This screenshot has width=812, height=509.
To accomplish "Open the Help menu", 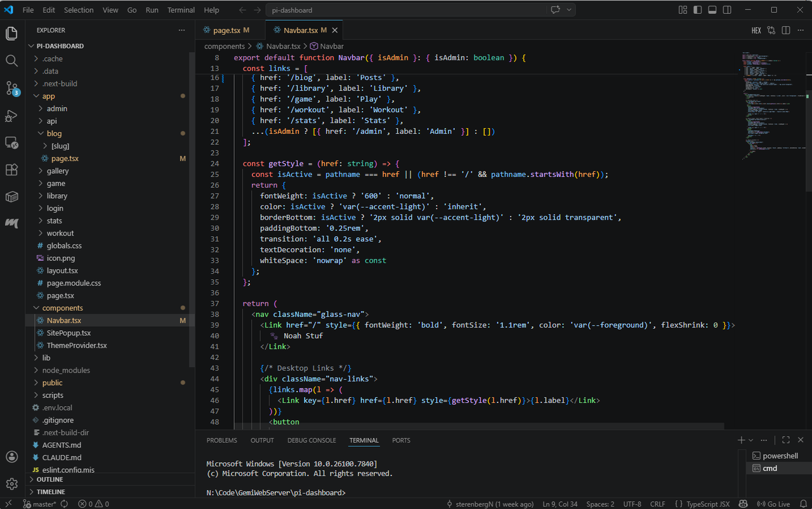I will tap(211, 10).
